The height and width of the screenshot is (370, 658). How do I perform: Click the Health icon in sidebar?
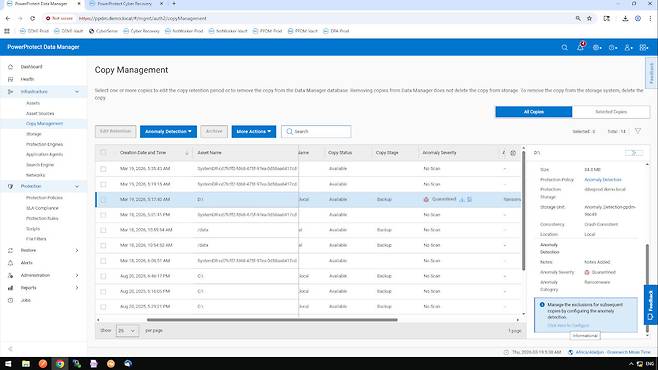tap(10, 79)
